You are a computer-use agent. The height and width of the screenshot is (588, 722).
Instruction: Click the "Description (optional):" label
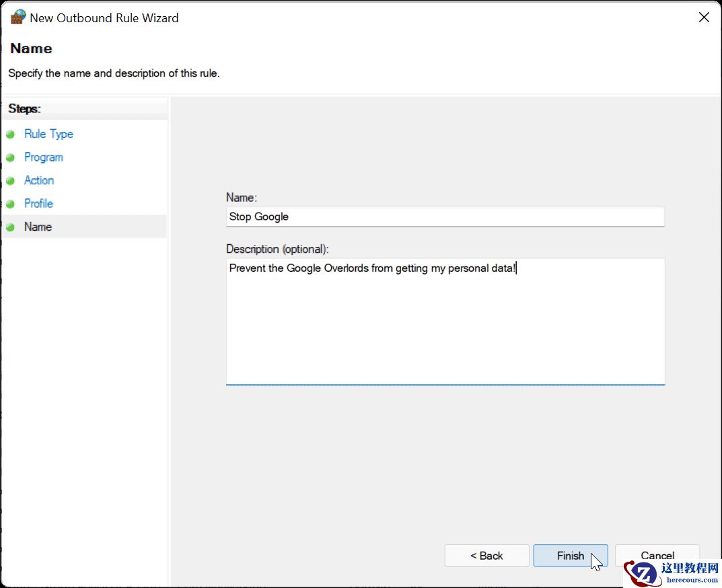(277, 249)
